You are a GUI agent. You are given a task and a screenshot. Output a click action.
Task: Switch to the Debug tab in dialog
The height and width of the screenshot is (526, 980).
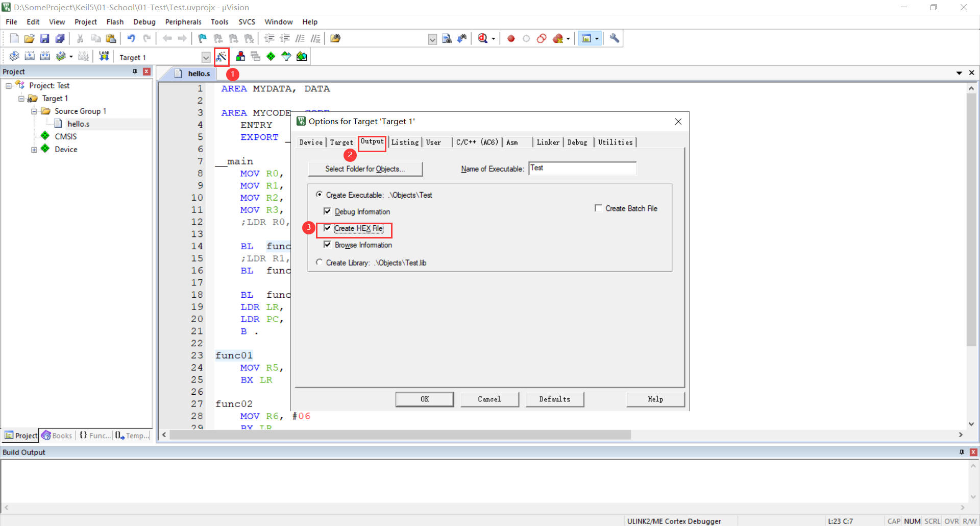577,142
